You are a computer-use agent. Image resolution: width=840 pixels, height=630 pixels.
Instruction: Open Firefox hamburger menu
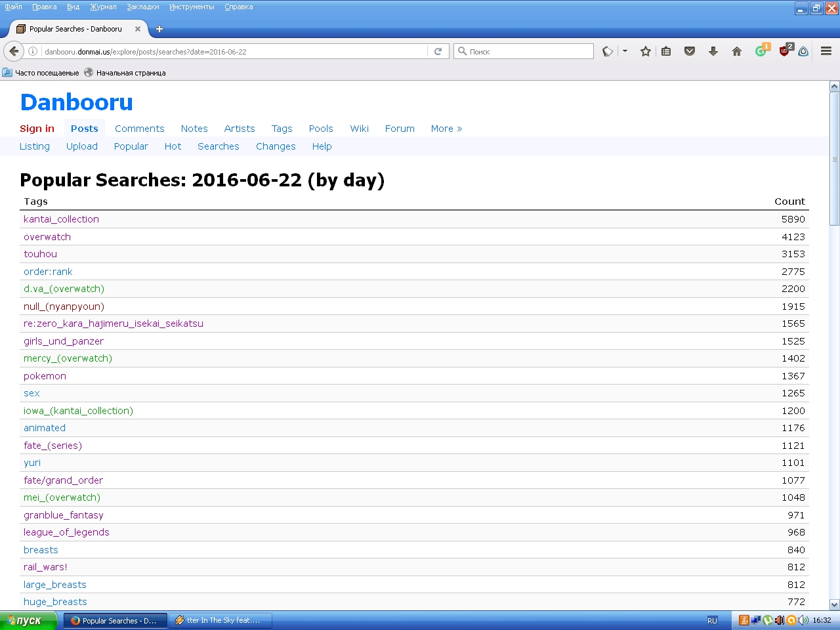(826, 51)
